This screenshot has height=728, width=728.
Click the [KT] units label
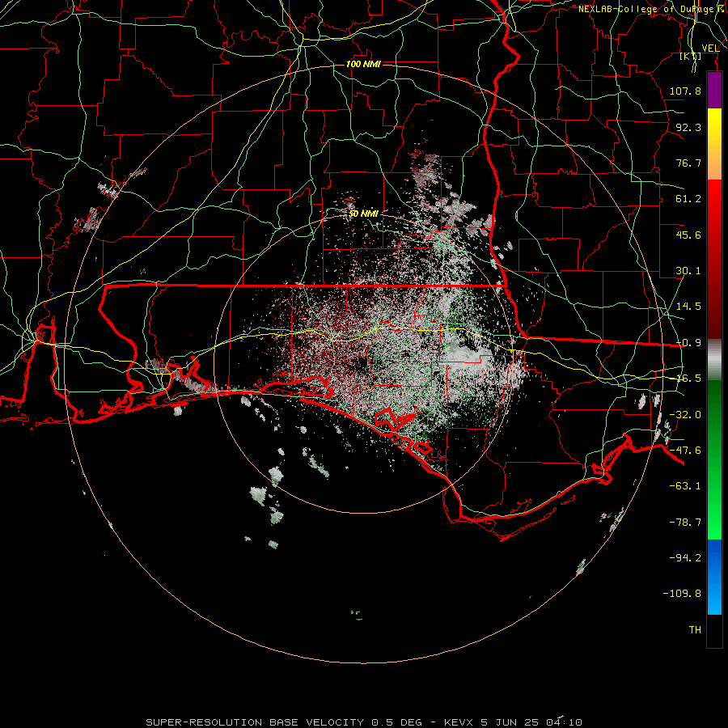coord(691,56)
